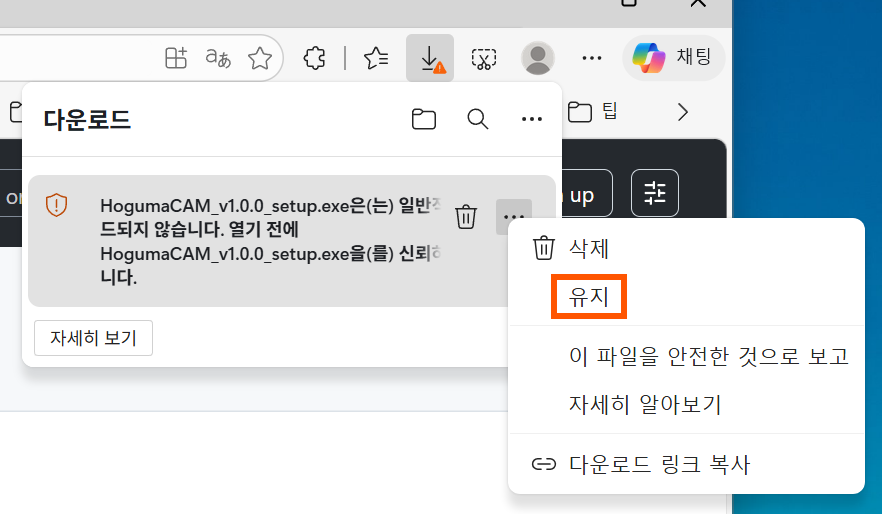Open the profile avatar
The width and height of the screenshot is (882, 514).
click(538, 58)
